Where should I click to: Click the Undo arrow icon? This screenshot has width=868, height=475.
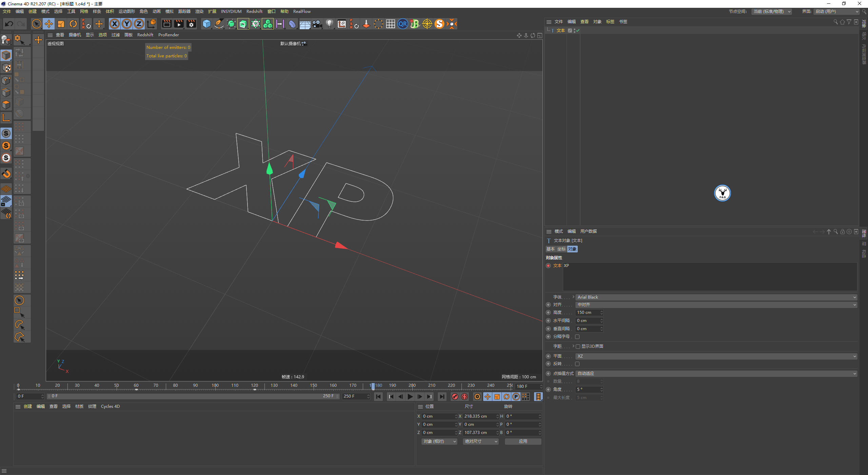tap(9, 24)
